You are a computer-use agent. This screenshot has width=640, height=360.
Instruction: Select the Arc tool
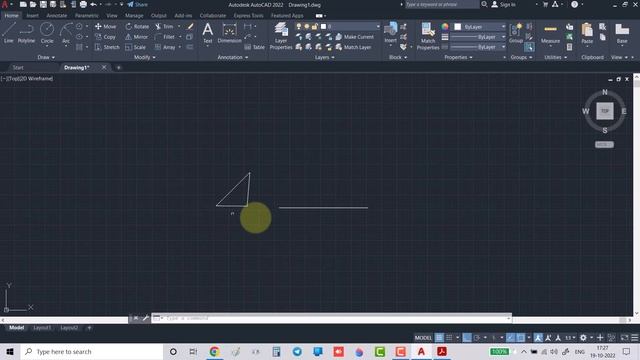66,33
